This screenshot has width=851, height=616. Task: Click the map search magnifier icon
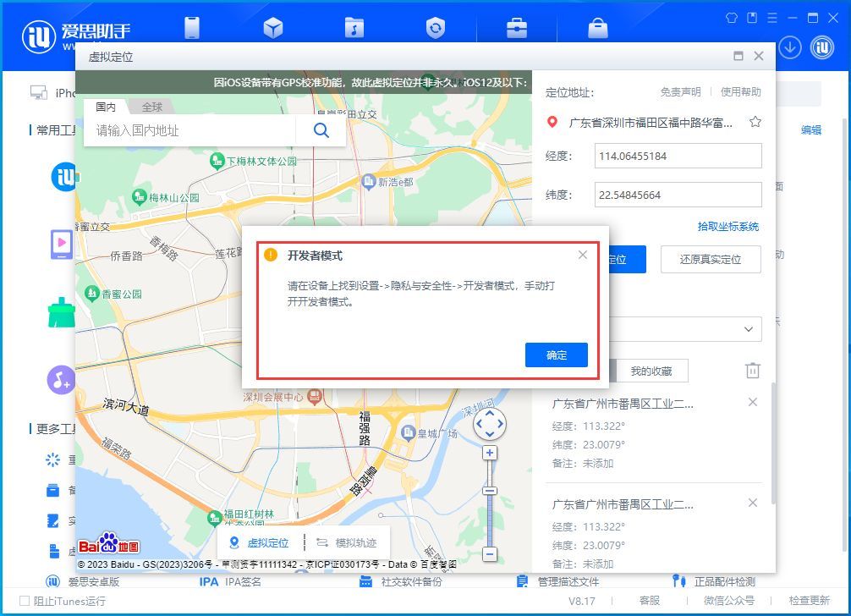(x=321, y=130)
